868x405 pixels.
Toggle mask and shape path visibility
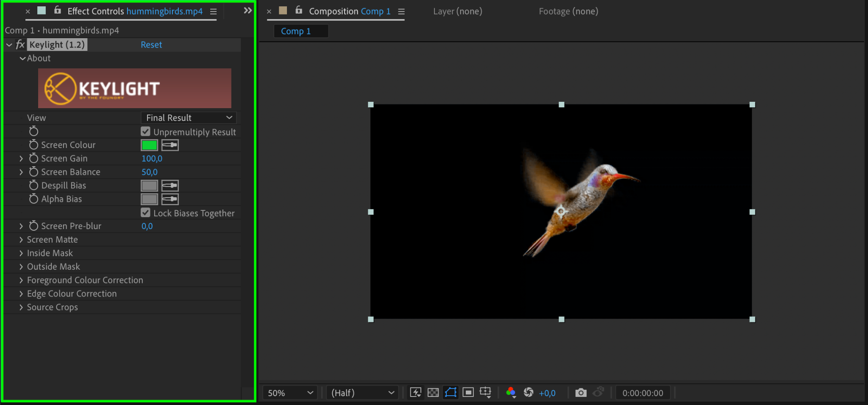coord(451,393)
